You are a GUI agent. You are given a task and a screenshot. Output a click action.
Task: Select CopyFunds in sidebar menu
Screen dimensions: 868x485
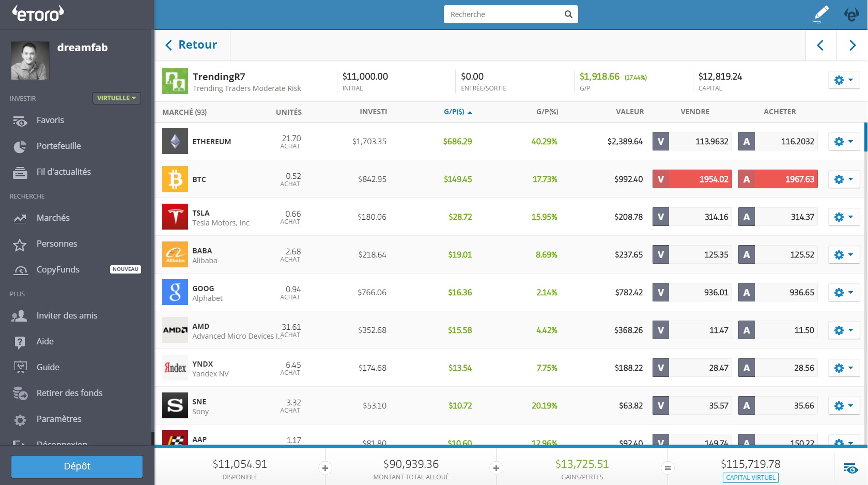(58, 269)
